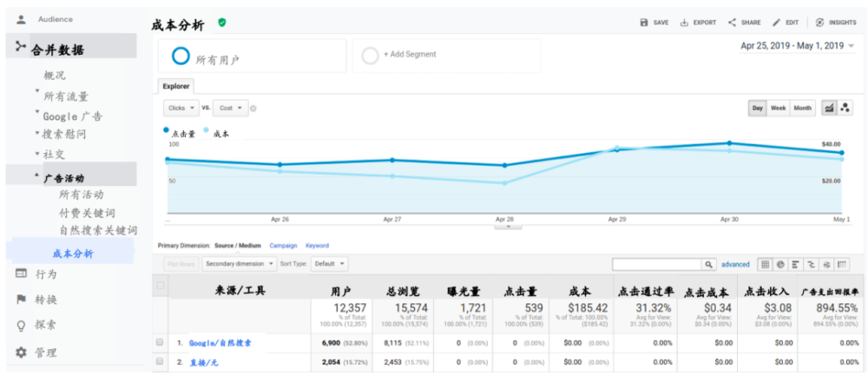Click the 行为 behavior panel icon
This screenshot has height=383, width=868.
(21, 273)
